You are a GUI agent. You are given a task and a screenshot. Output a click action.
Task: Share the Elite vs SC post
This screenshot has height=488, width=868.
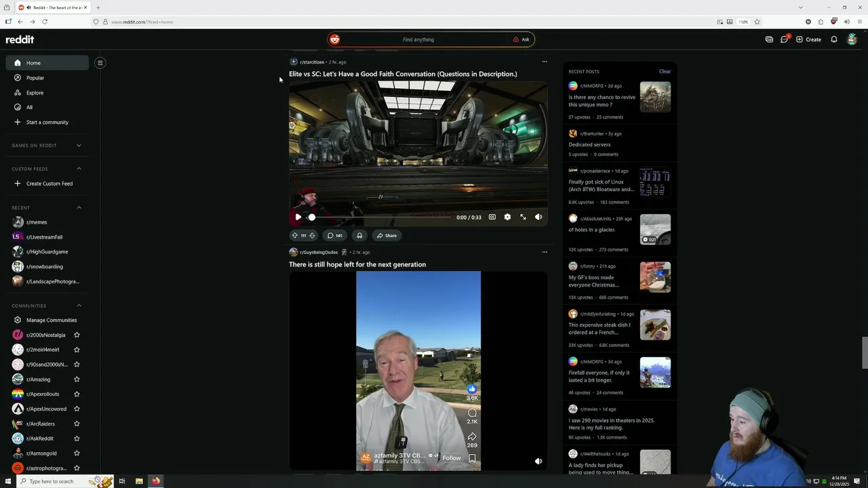[x=387, y=235]
